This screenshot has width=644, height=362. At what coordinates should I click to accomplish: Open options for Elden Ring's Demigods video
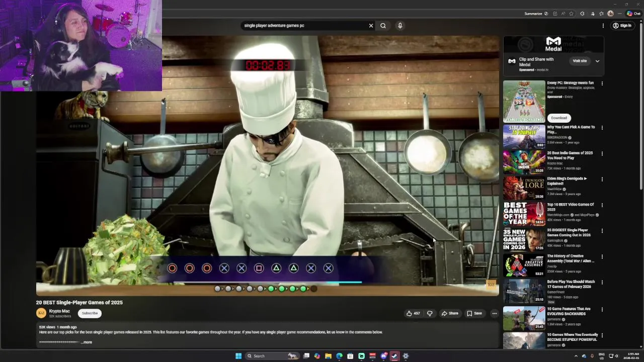point(602,179)
